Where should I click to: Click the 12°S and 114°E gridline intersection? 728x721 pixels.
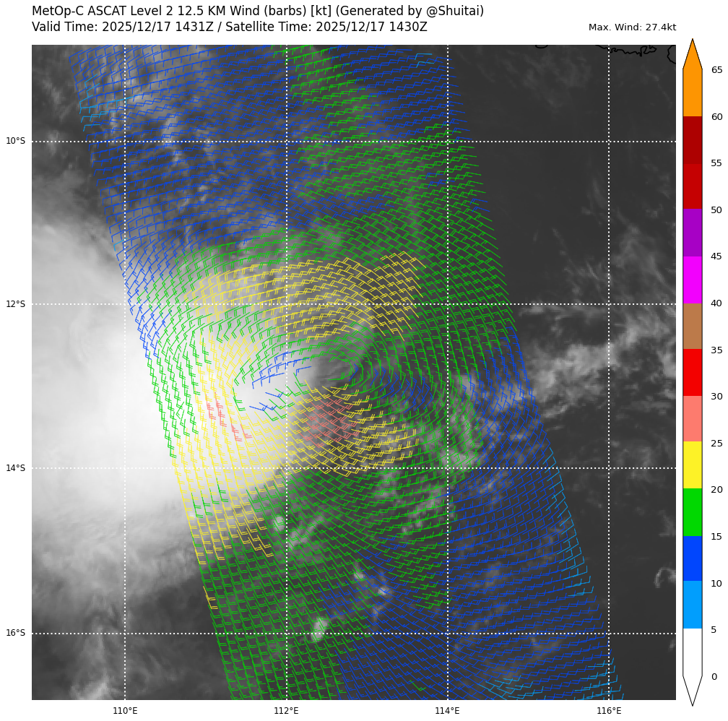pyautogui.click(x=448, y=304)
